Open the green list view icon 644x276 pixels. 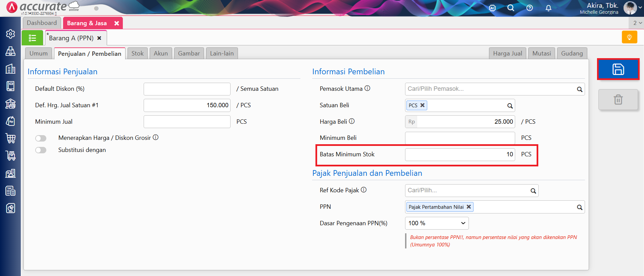coord(32,38)
